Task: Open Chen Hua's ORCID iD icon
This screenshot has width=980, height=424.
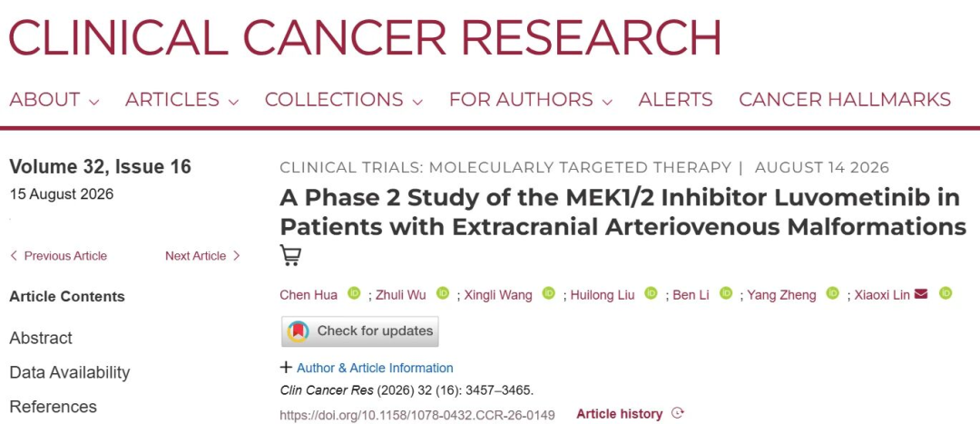Action: [355, 292]
